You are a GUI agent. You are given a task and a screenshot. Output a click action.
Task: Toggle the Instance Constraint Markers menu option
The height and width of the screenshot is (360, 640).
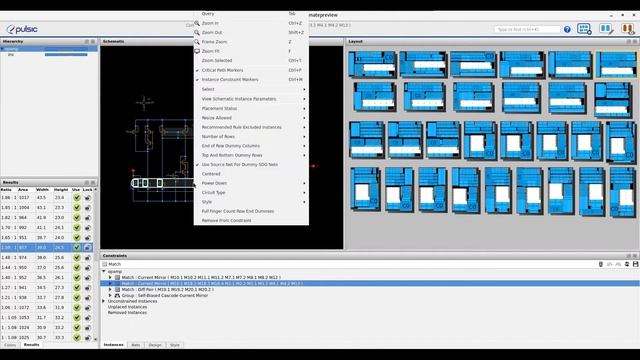tap(251, 80)
